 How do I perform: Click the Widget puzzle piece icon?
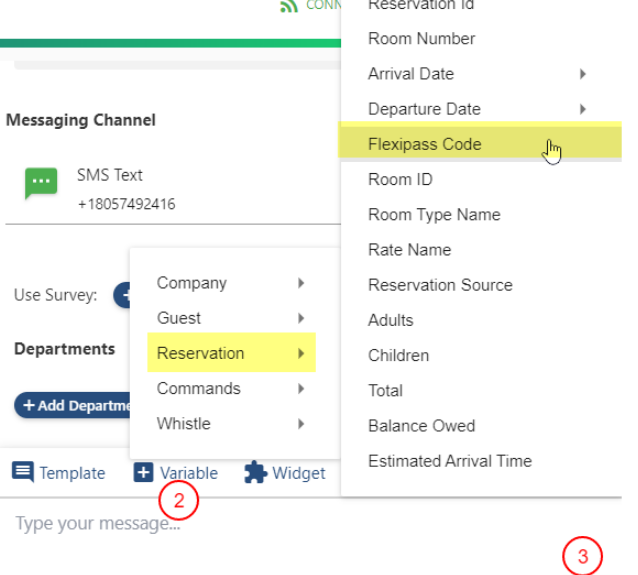coord(255,473)
